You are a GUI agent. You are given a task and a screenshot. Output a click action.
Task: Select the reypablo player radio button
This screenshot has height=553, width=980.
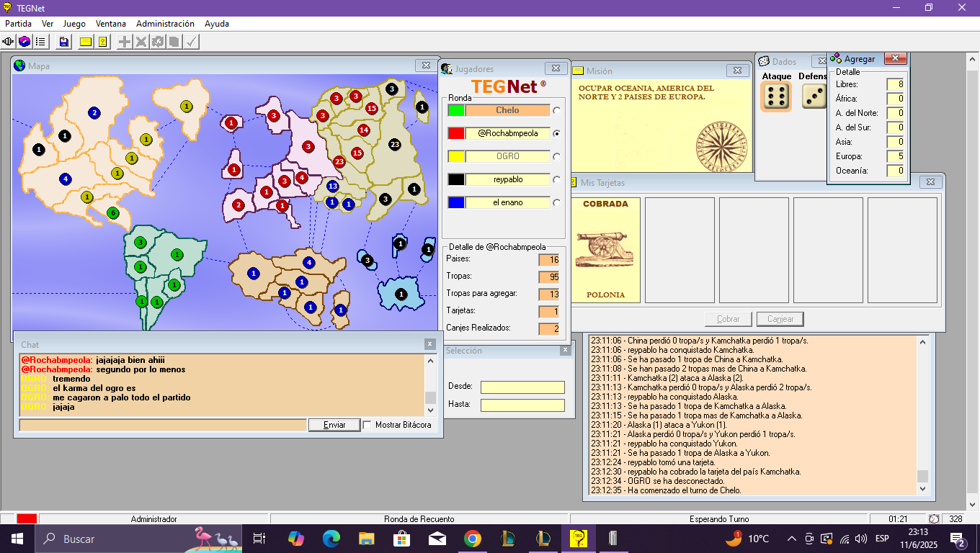[556, 180]
